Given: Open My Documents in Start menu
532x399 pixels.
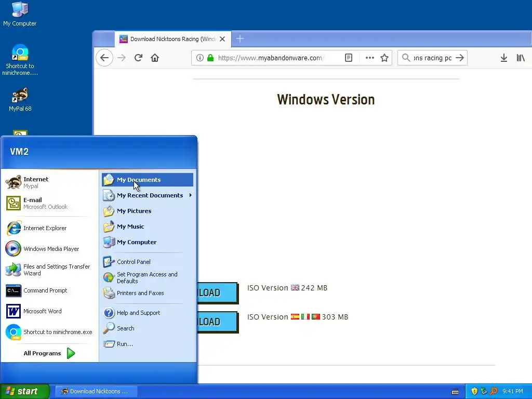Looking at the screenshot, I should click(148, 180).
